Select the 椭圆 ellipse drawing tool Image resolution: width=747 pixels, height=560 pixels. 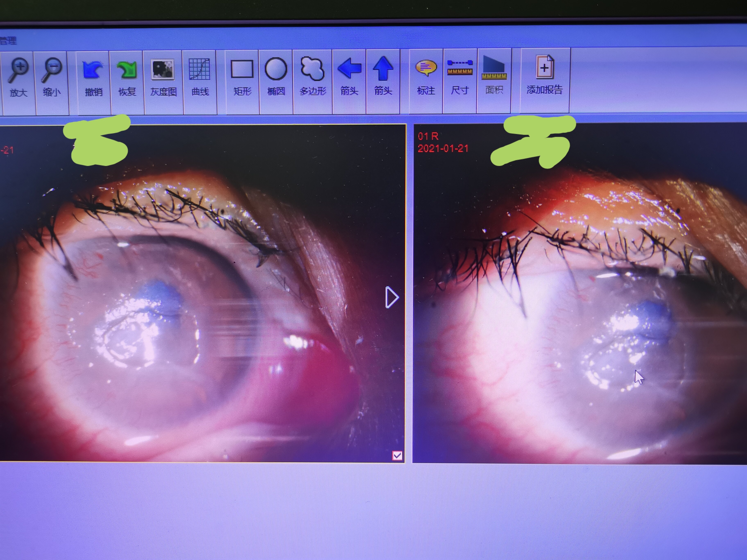coord(276,69)
